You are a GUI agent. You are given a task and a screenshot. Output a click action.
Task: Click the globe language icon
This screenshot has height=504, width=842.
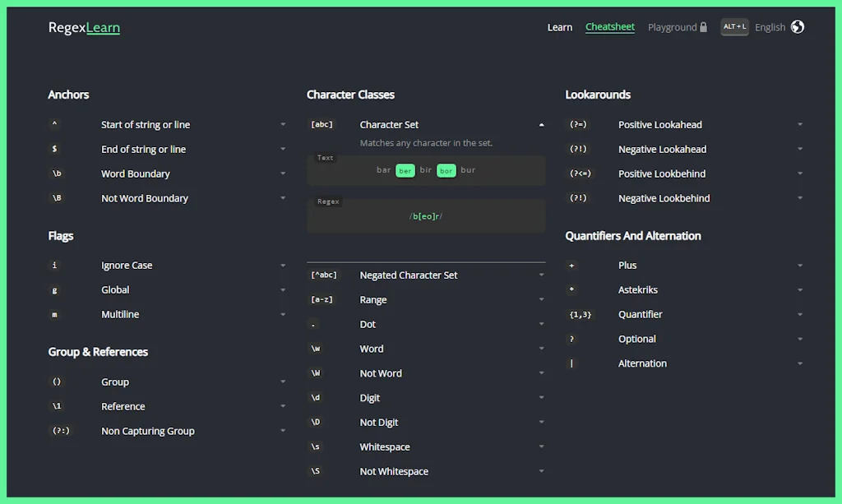(798, 26)
